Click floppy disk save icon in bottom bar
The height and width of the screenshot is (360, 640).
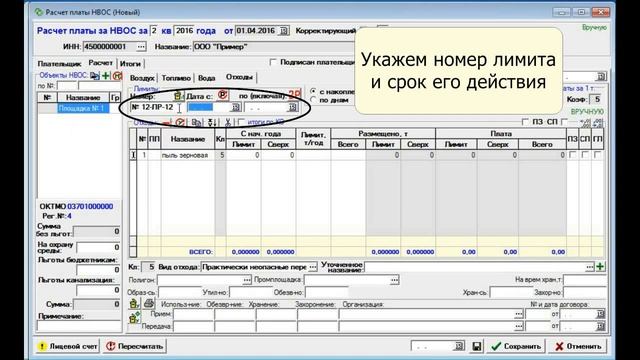[x=476, y=346]
